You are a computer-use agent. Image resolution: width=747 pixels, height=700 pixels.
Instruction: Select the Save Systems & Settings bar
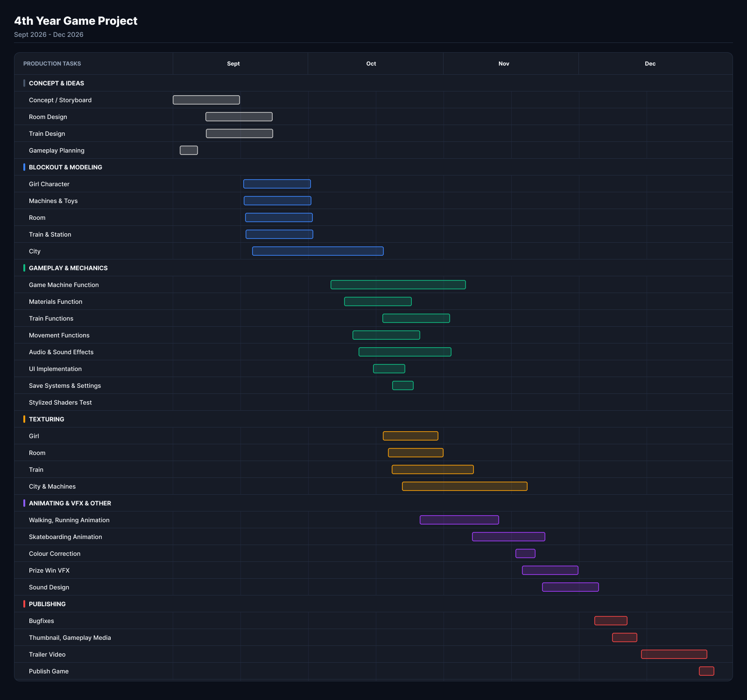(403, 385)
